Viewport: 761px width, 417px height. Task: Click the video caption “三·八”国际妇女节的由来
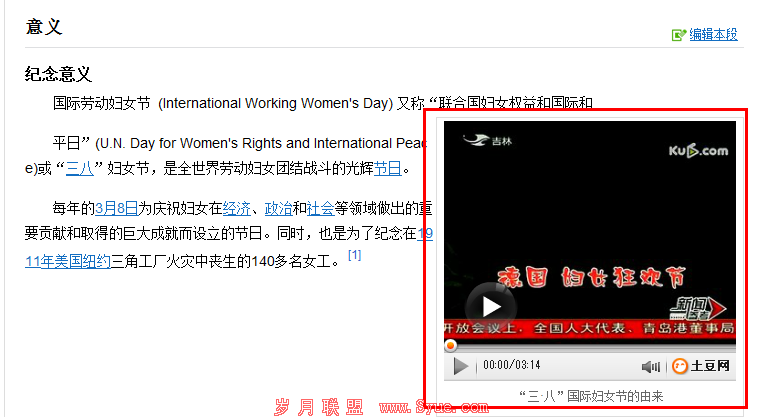(x=591, y=396)
